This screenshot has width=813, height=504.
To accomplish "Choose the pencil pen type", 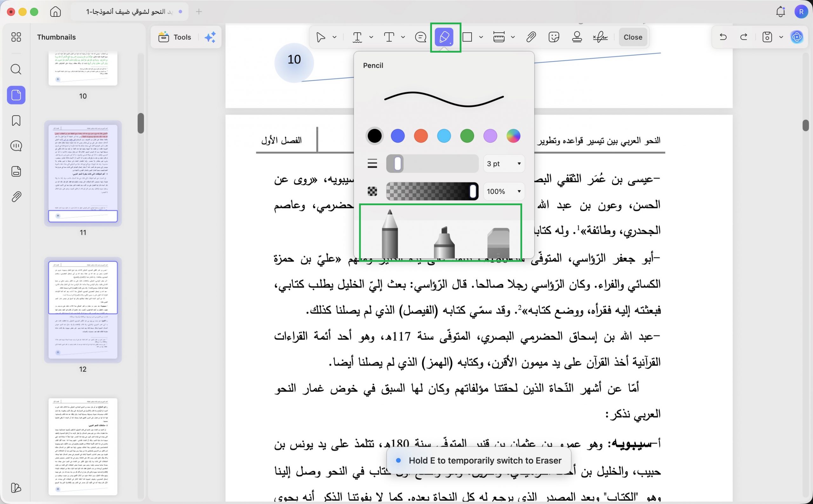I will (x=389, y=234).
